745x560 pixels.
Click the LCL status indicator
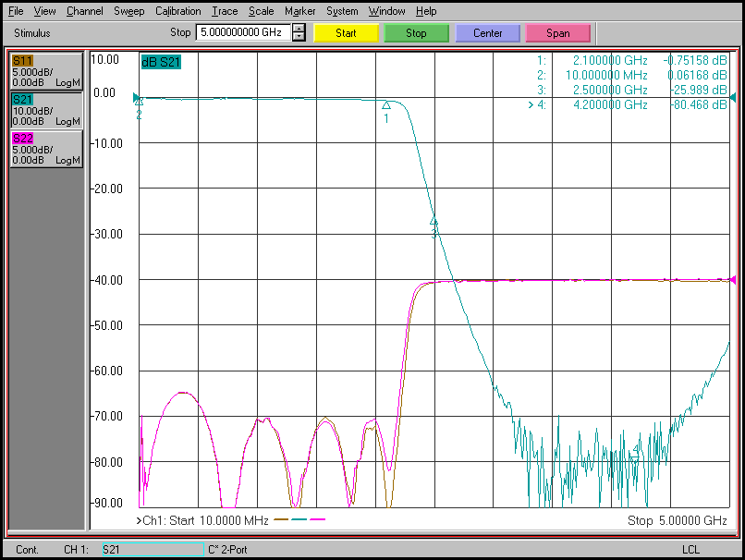tap(690, 550)
